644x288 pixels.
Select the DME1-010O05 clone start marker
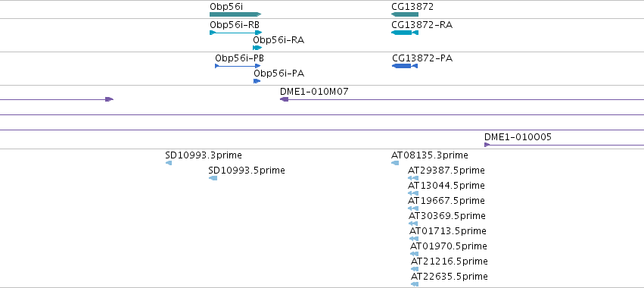click(487, 145)
